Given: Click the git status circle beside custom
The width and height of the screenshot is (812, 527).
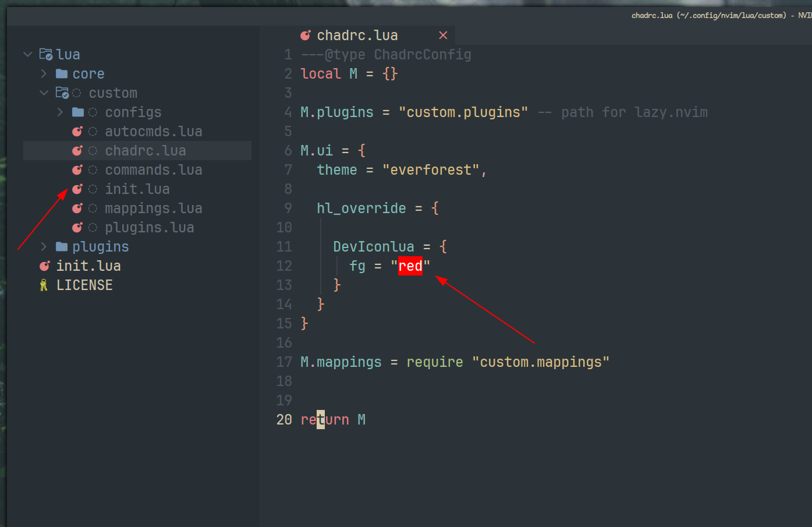Looking at the screenshot, I should 76,93.
